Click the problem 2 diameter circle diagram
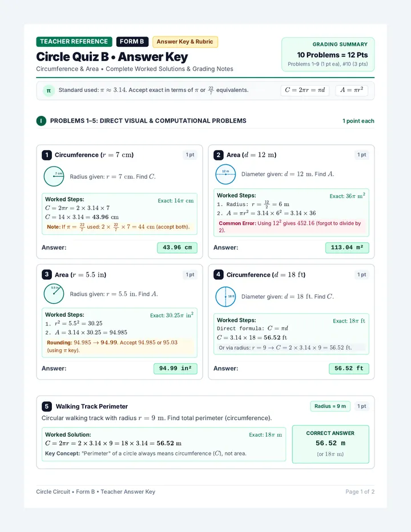Image resolution: width=411 pixels, height=532 pixels. tap(225, 174)
